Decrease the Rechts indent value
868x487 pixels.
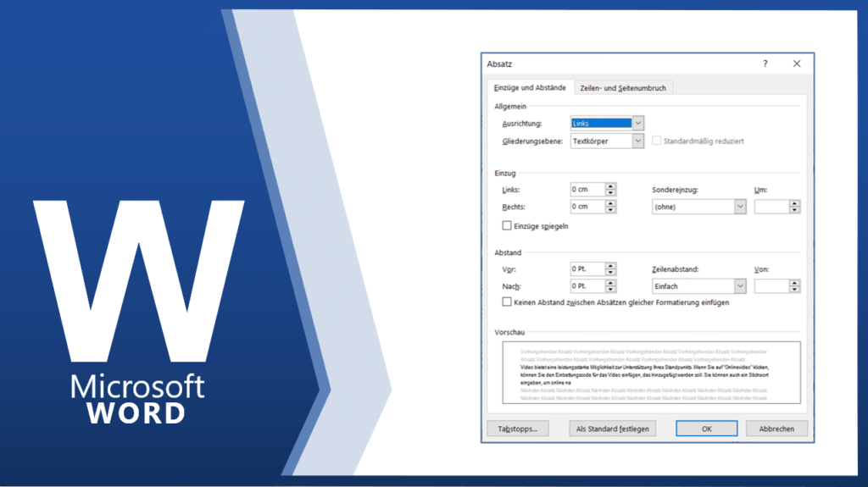tap(610, 210)
